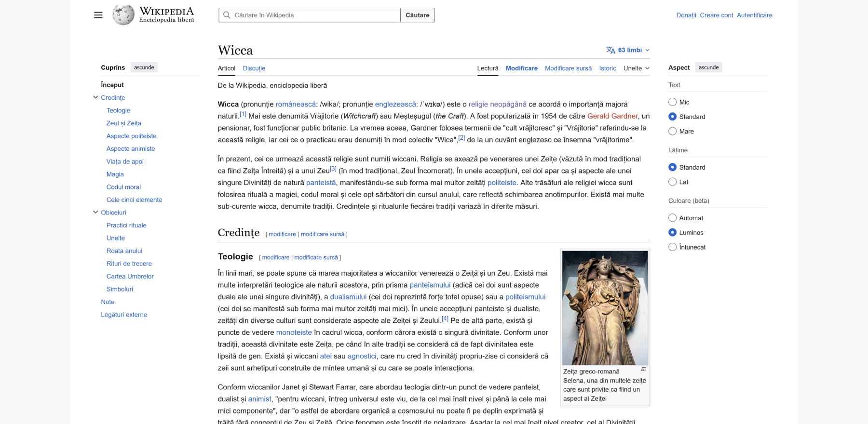Click the search magnifier icon
The width and height of the screenshot is (868, 424).
(227, 15)
